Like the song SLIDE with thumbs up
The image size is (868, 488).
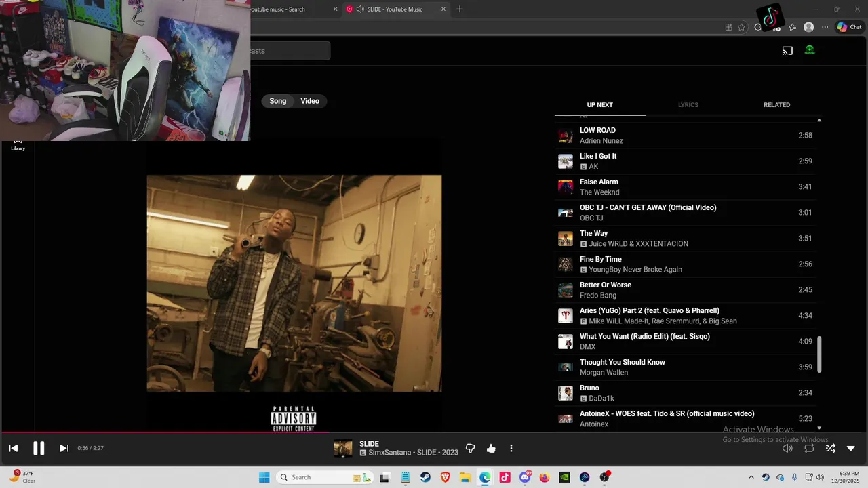coord(491,449)
